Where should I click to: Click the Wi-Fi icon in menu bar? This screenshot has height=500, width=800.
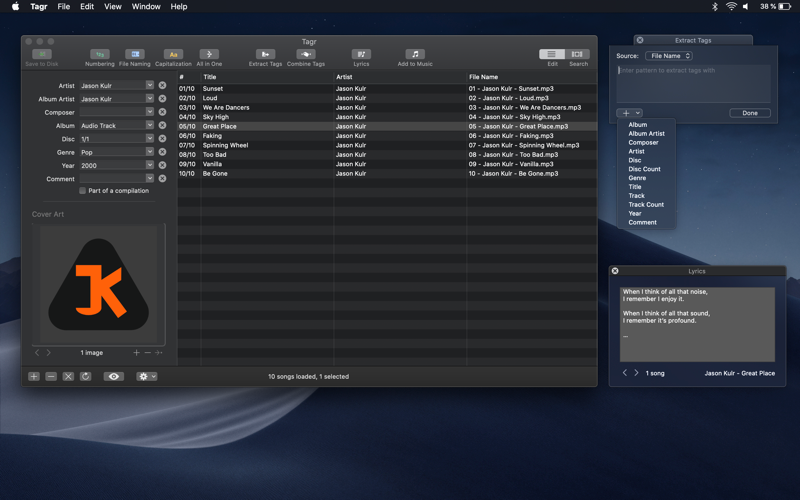[x=731, y=7]
